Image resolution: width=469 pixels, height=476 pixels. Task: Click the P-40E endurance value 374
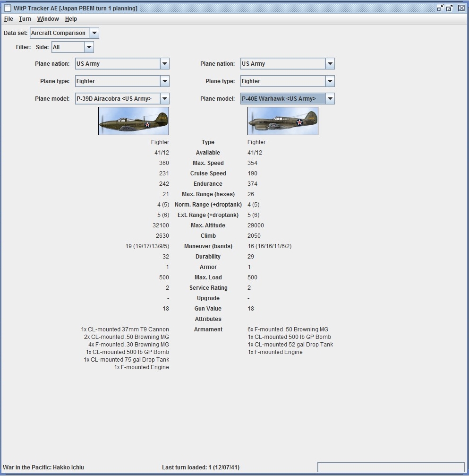coord(252,184)
